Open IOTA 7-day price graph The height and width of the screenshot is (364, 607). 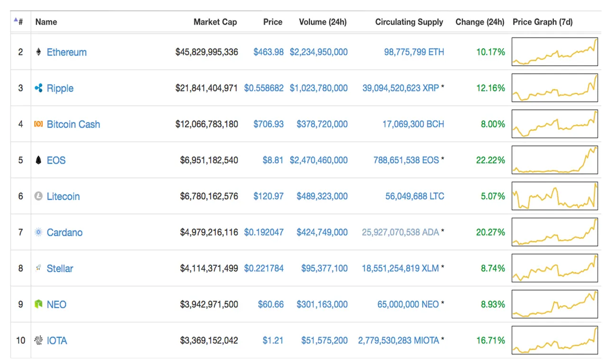[x=555, y=340]
